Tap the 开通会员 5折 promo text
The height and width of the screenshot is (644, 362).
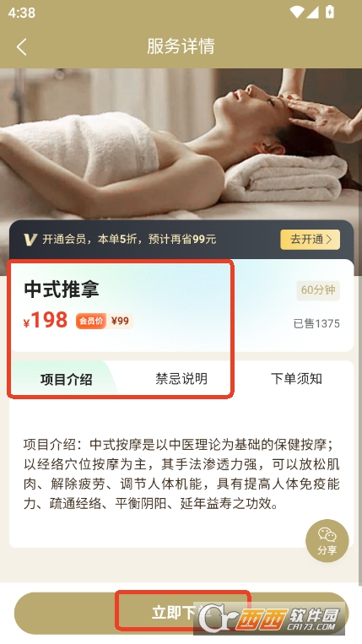(x=129, y=240)
